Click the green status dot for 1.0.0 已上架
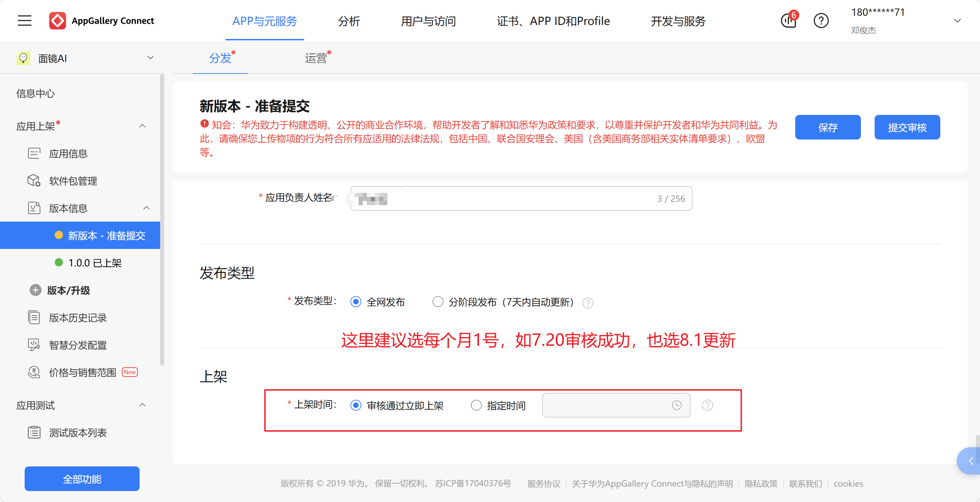The image size is (980, 502). click(x=59, y=262)
